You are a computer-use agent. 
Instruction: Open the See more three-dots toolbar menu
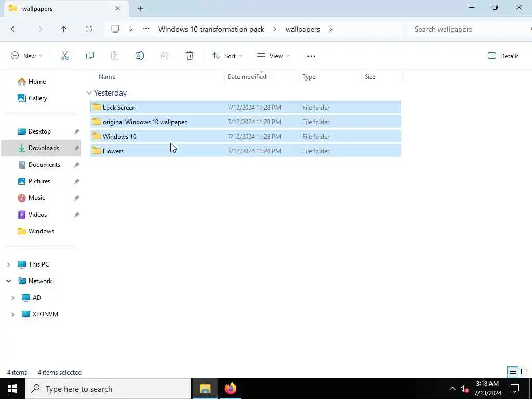(x=311, y=56)
